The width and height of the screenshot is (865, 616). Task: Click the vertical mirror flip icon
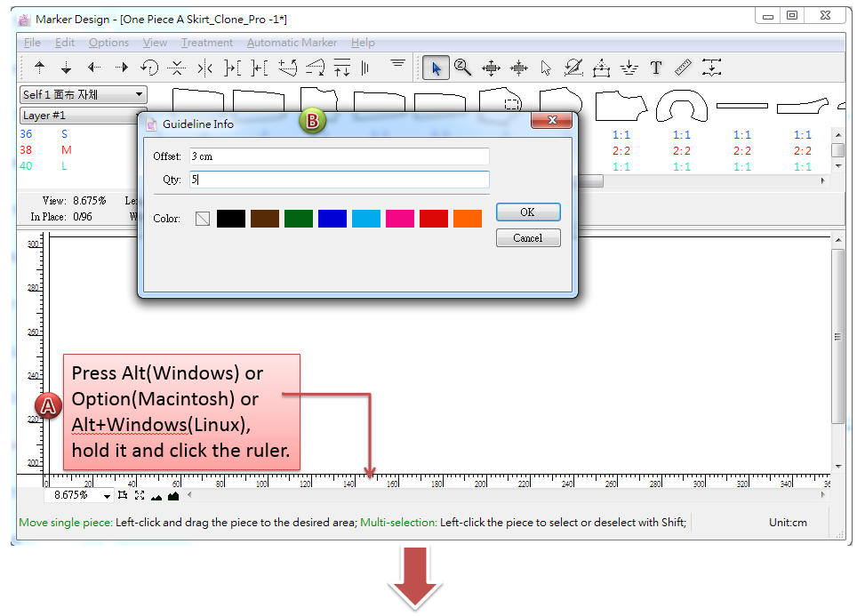coord(204,68)
